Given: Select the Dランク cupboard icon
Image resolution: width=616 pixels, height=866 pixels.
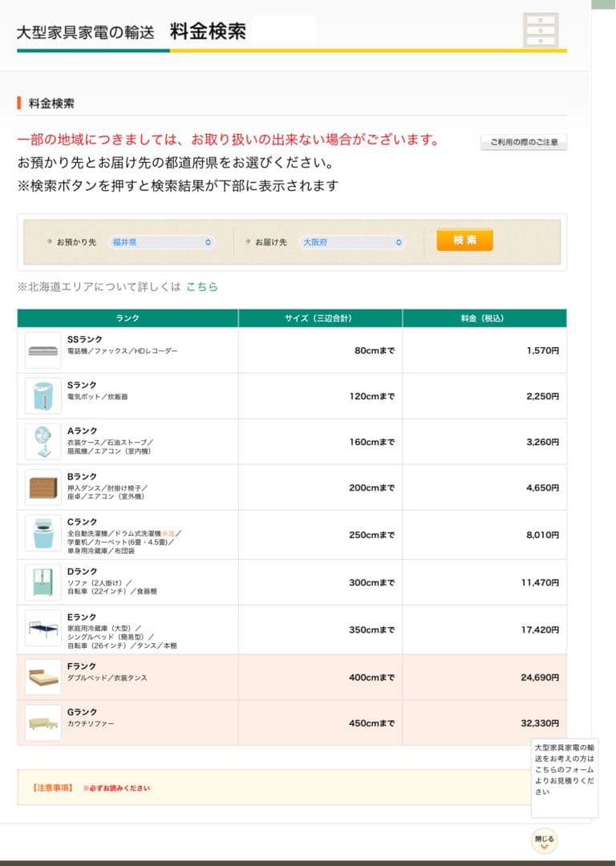Looking at the screenshot, I should tap(43, 581).
